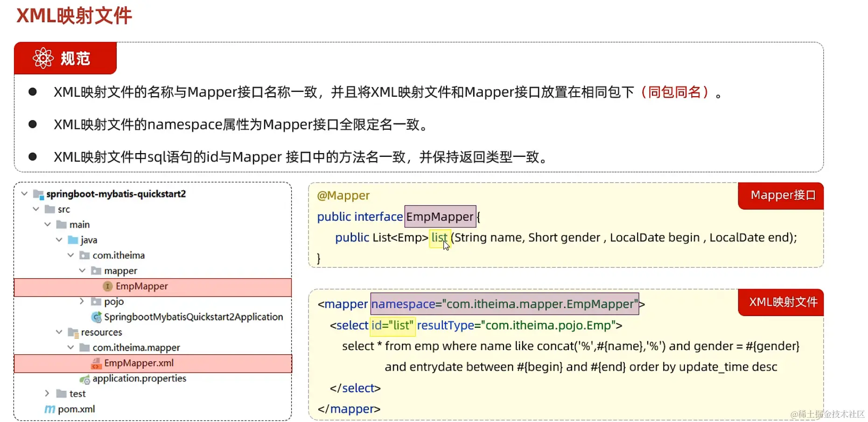Click the highlighted namespace attribute
The width and height of the screenshot is (868, 422).
(504, 304)
